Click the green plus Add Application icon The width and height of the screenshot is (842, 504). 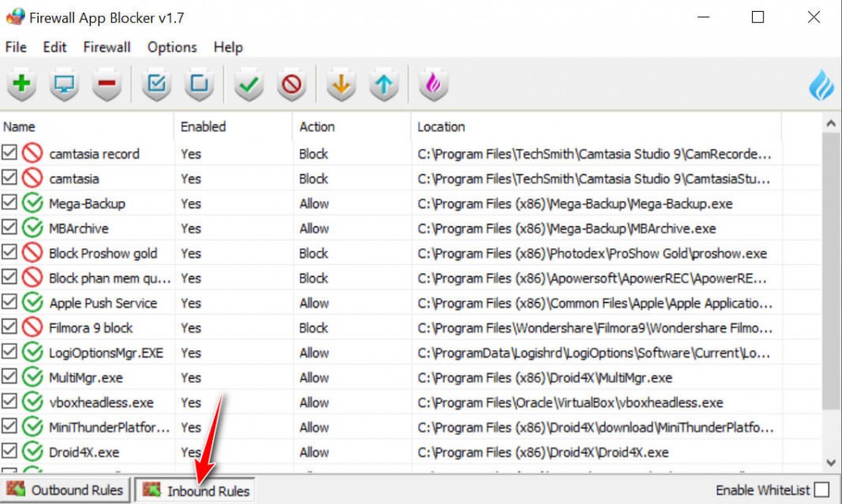point(23,85)
